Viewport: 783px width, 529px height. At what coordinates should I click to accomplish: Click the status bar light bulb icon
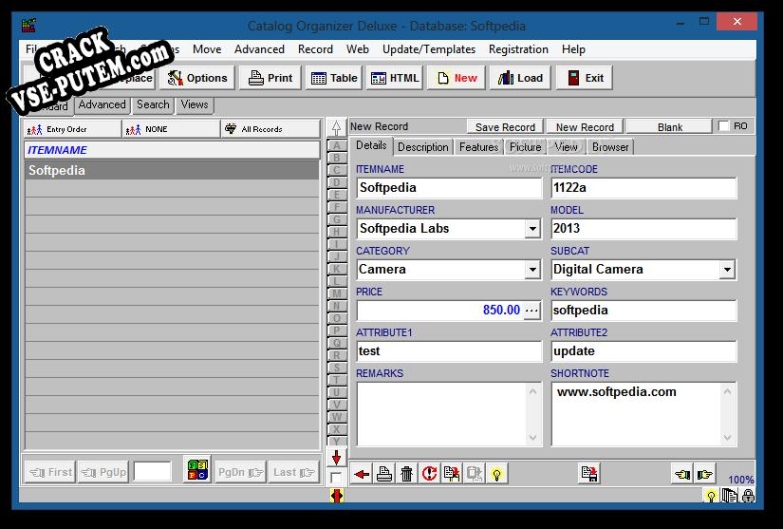click(711, 496)
